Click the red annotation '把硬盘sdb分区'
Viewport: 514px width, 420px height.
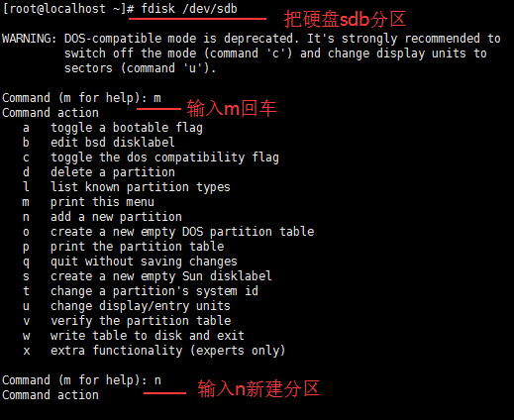click(x=345, y=19)
